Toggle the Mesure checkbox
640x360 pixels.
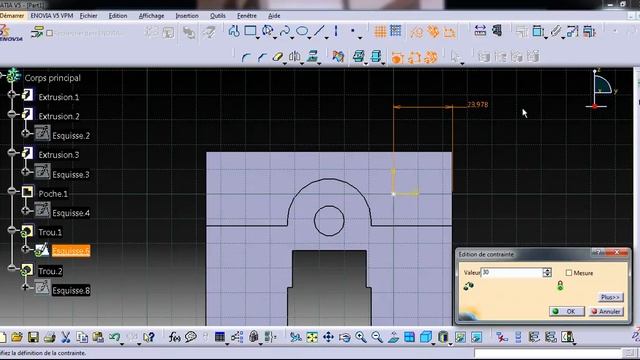(x=569, y=273)
